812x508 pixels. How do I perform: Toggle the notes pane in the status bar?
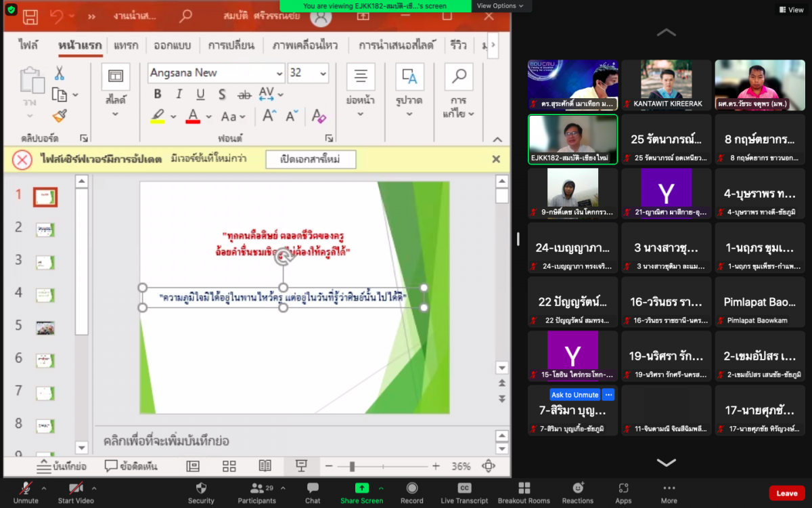click(x=61, y=466)
